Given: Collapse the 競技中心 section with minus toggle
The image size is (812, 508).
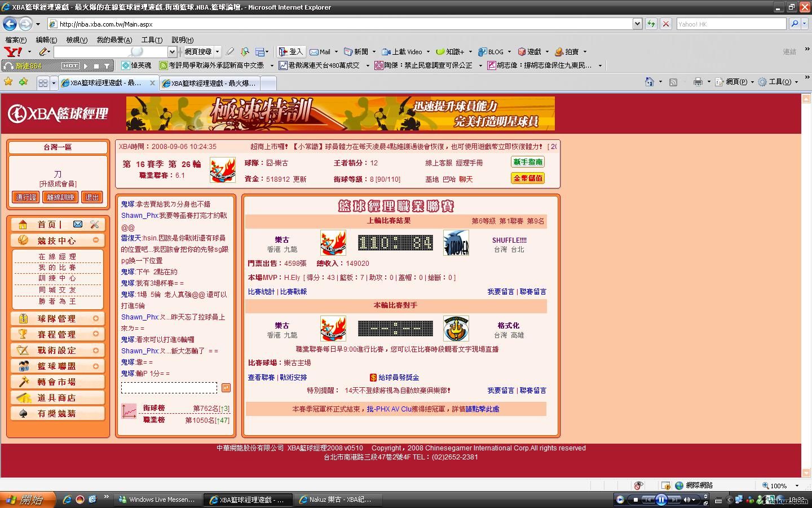Looking at the screenshot, I should click(96, 240).
